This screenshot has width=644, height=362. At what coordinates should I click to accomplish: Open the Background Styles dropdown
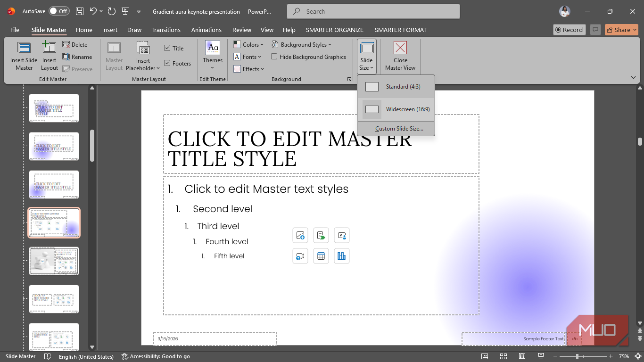click(x=302, y=44)
